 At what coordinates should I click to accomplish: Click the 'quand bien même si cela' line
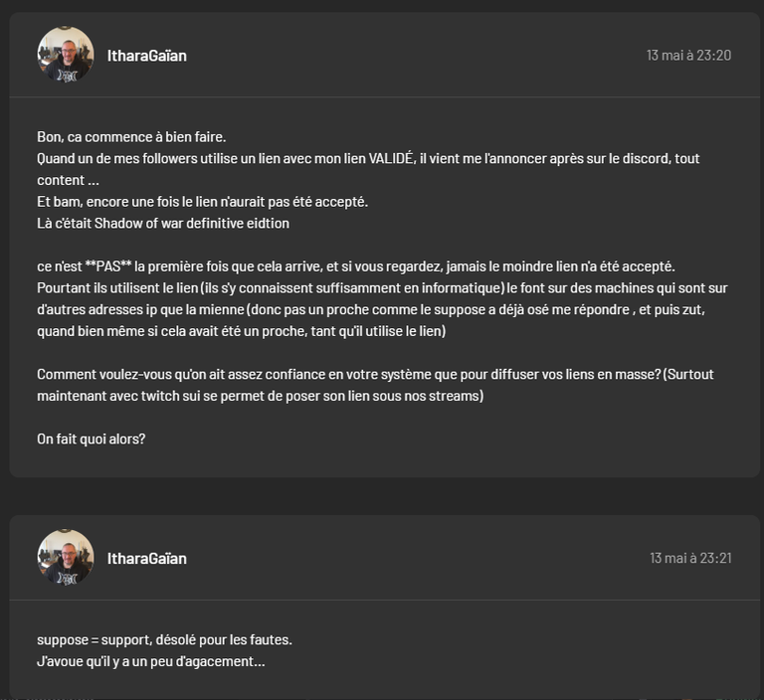[x=241, y=331]
